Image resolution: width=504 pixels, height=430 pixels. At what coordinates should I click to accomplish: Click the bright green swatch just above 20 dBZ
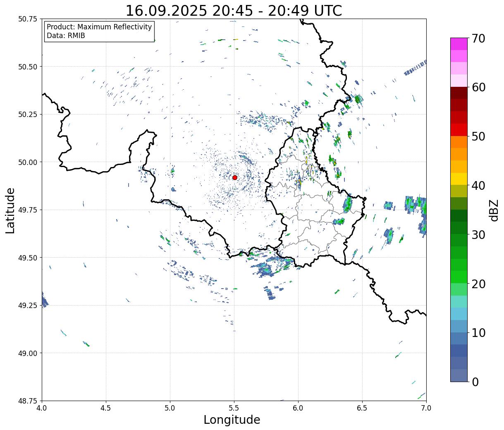point(459,277)
